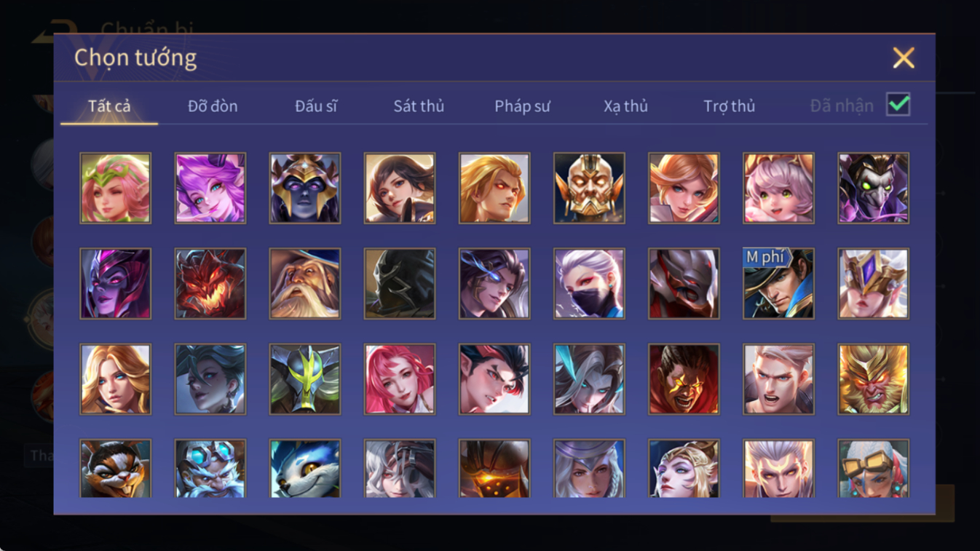
Task: Pick the golden Monkey King hero portrait
Action: pyautogui.click(x=873, y=379)
